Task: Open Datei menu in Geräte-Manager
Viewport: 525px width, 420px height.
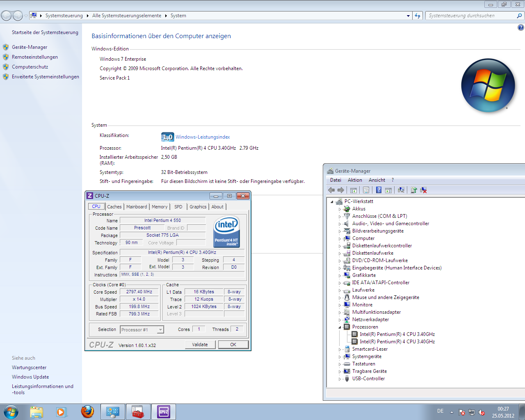Action: 336,180
